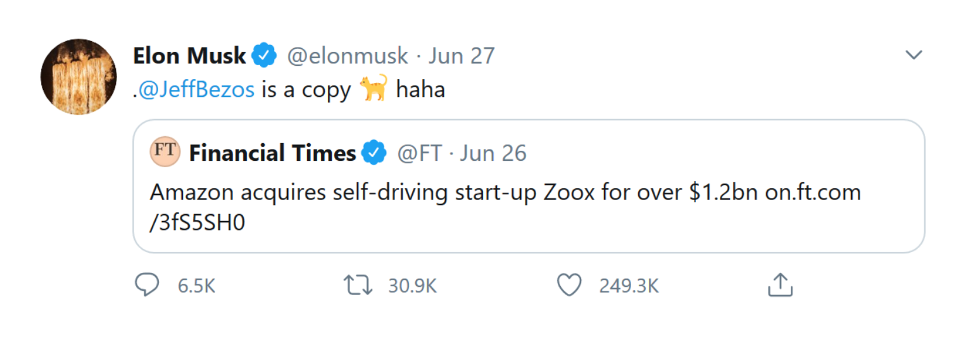Follow the @JeffBezos mention link
Image resolution: width=980 pixels, height=361 pixels.
click(196, 90)
